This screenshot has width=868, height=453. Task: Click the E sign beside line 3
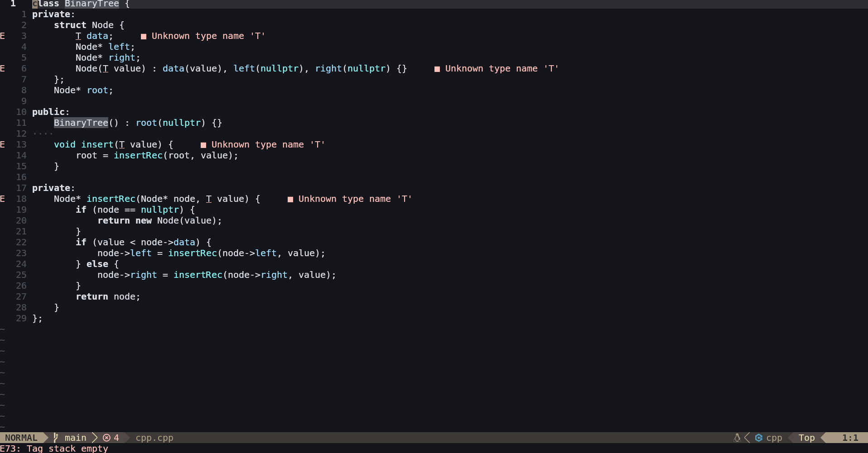tap(3, 36)
